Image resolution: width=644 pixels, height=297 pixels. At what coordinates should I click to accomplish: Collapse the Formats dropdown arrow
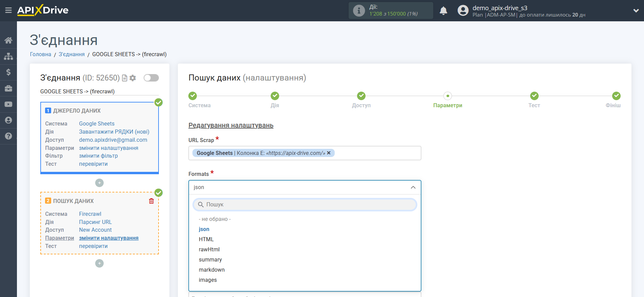[x=413, y=187]
